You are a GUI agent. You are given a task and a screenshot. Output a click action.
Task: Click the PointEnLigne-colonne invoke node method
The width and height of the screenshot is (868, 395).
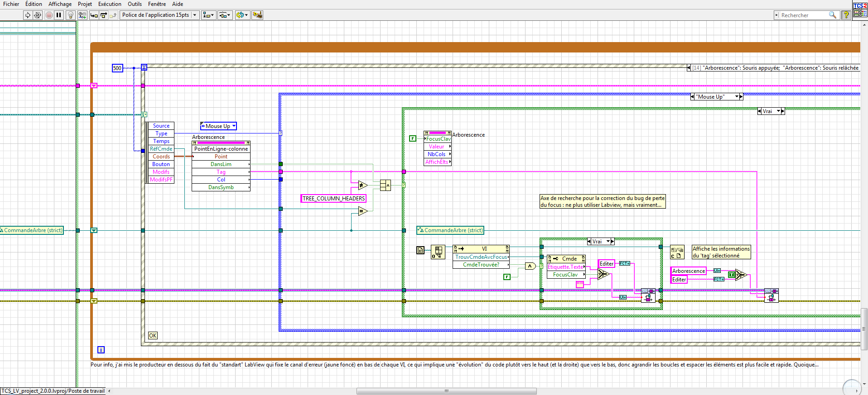[x=221, y=149]
